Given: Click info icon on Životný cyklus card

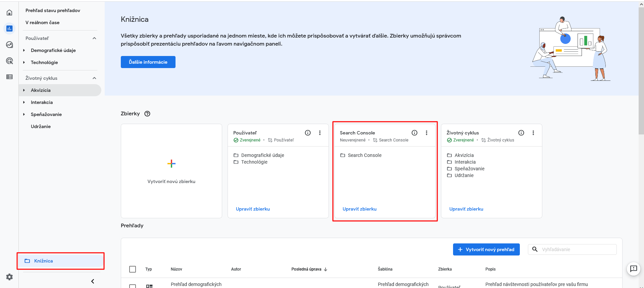Looking at the screenshot, I should pos(521,133).
